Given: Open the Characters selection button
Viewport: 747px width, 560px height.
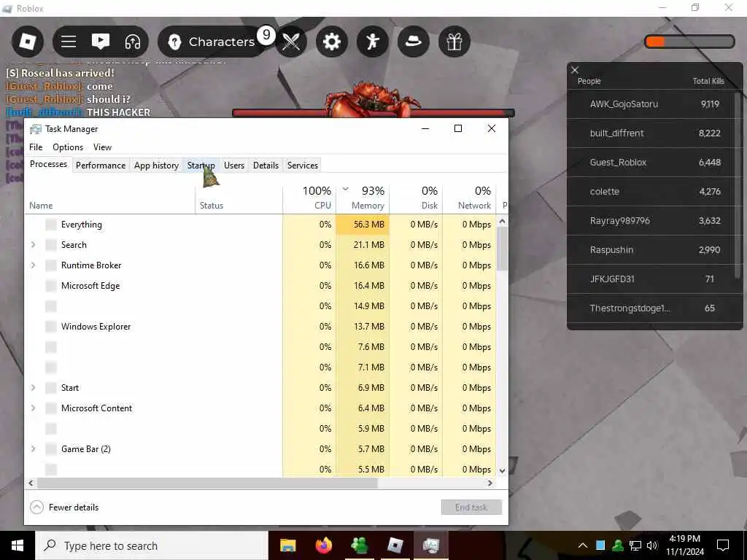Looking at the screenshot, I should click(212, 42).
